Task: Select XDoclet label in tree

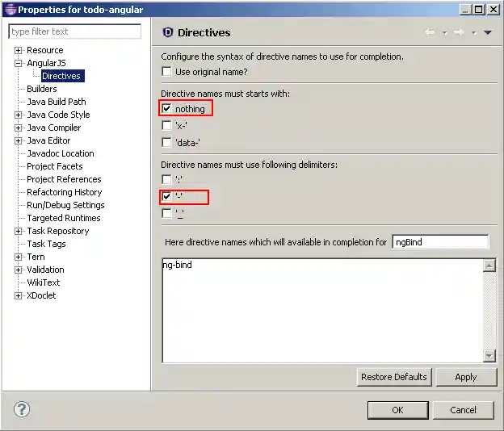Action: tap(41, 295)
